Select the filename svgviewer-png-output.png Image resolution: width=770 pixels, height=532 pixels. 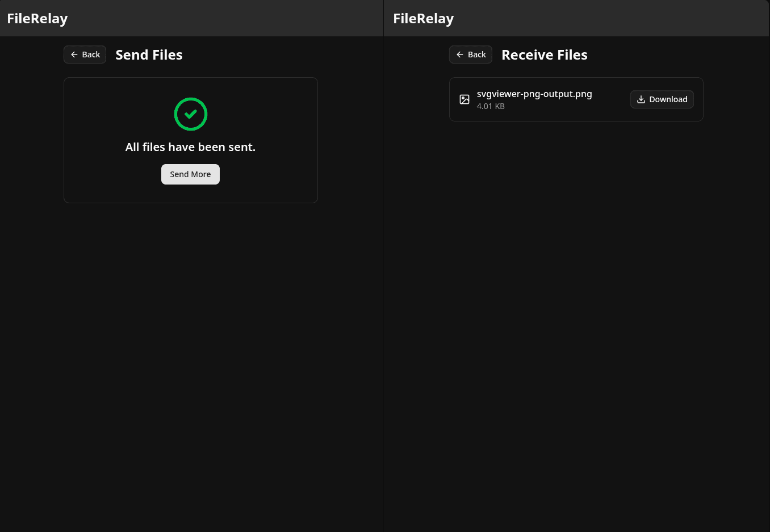click(534, 94)
